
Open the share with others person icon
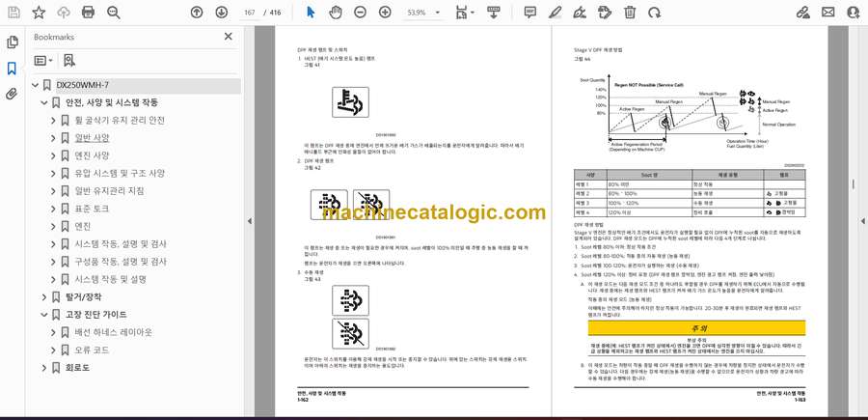[x=854, y=13]
